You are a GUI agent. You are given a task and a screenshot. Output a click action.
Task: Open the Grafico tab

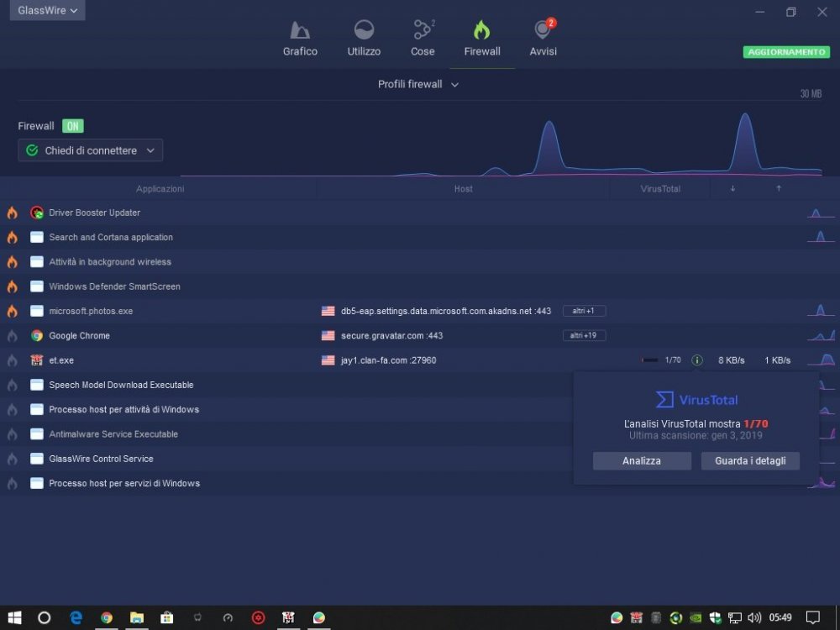click(x=300, y=39)
